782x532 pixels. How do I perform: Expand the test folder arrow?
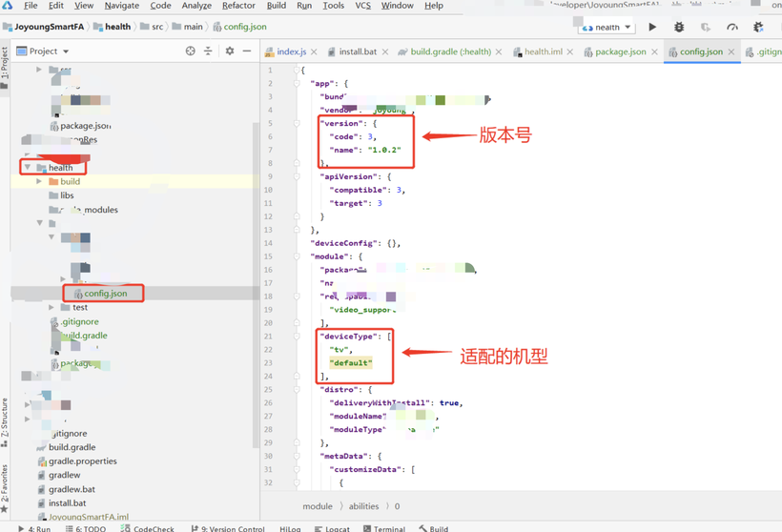pyautogui.click(x=51, y=307)
